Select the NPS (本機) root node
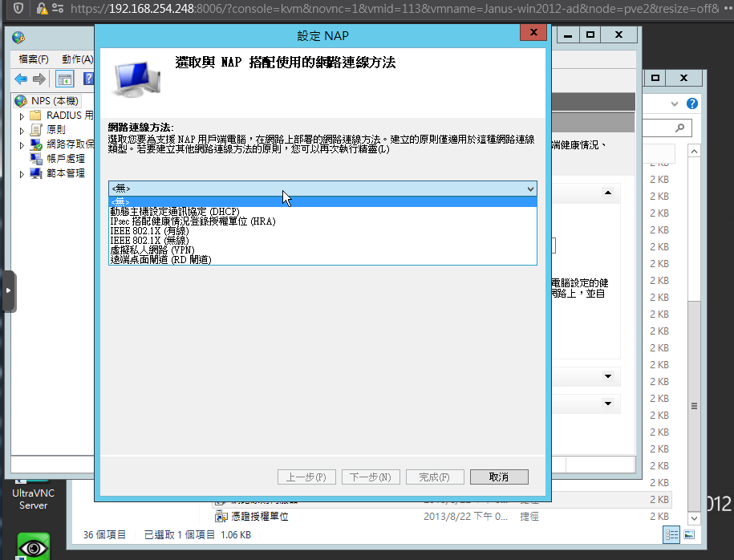This screenshot has width=734, height=560. (x=54, y=101)
